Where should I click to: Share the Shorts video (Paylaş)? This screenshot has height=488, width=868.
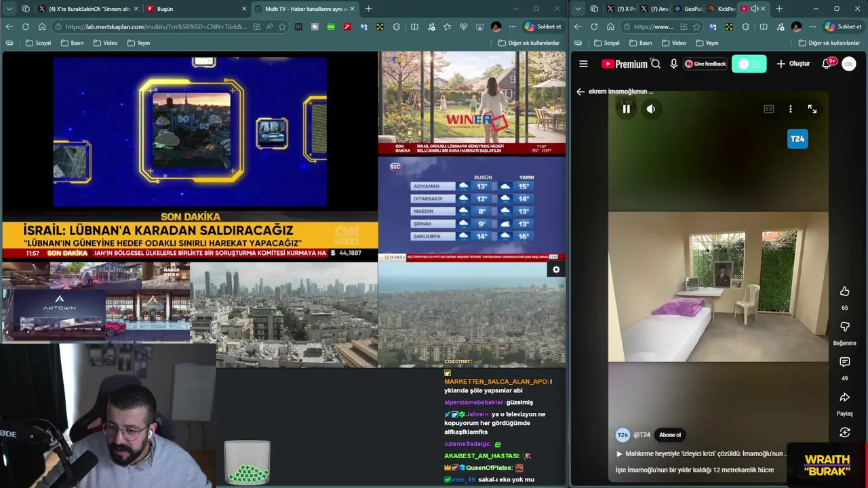click(x=844, y=397)
